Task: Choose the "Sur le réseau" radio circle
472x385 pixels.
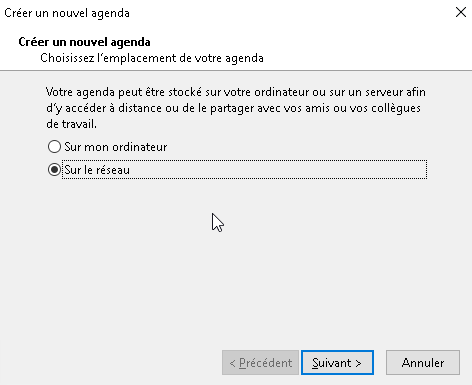Action: tap(54, 170)
